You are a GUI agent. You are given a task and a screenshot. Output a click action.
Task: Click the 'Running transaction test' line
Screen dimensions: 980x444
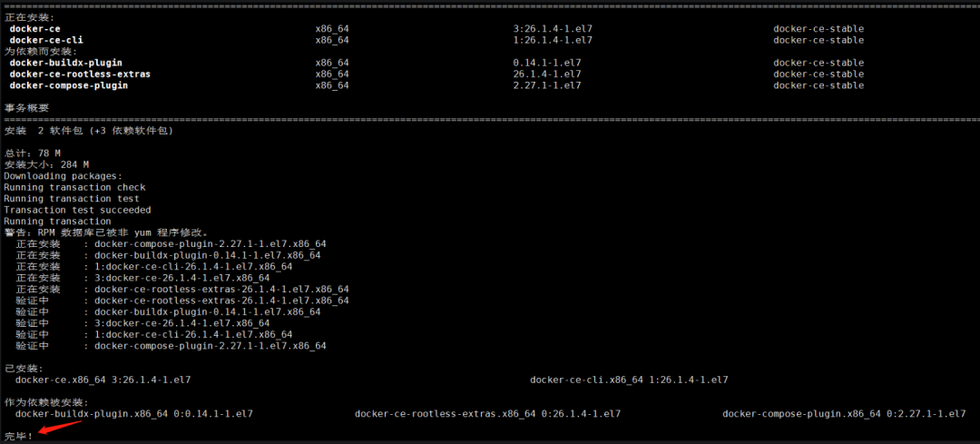click(x=72, y=198)
